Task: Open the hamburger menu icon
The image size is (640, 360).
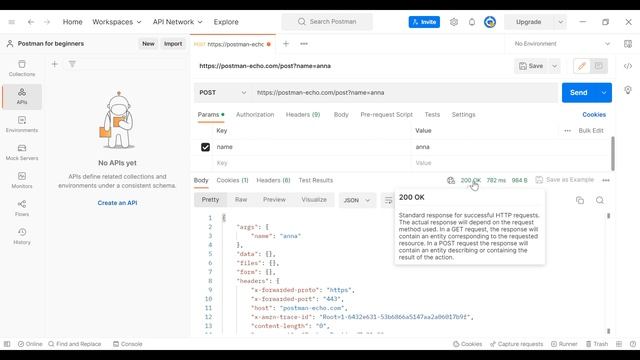Action: [11, 22]
